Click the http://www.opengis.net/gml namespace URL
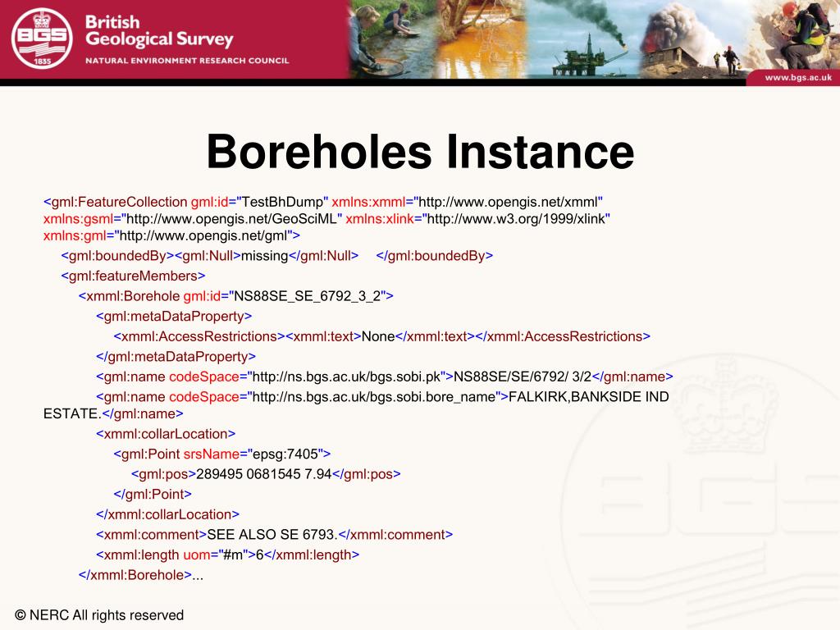 point(203,235)
